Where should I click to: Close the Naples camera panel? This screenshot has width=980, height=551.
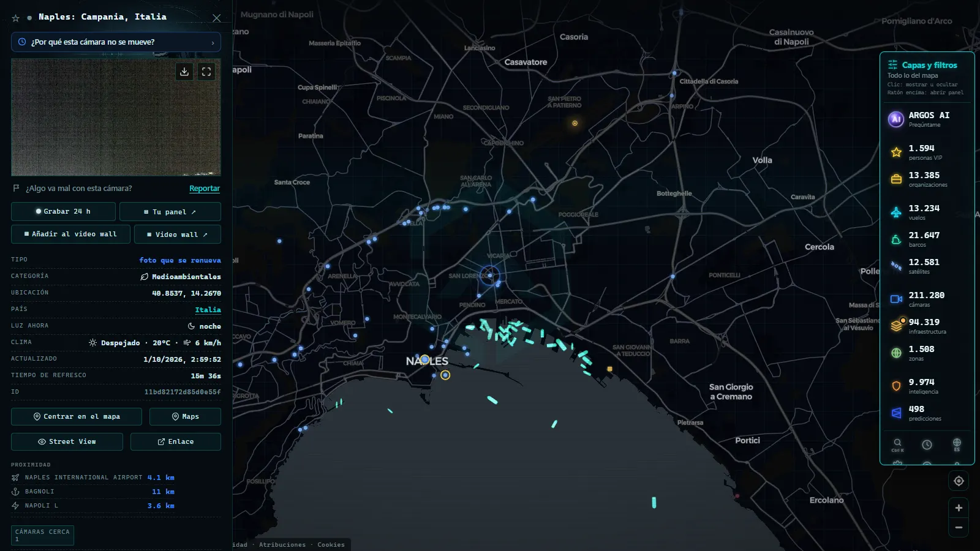(x=216, y=18)
